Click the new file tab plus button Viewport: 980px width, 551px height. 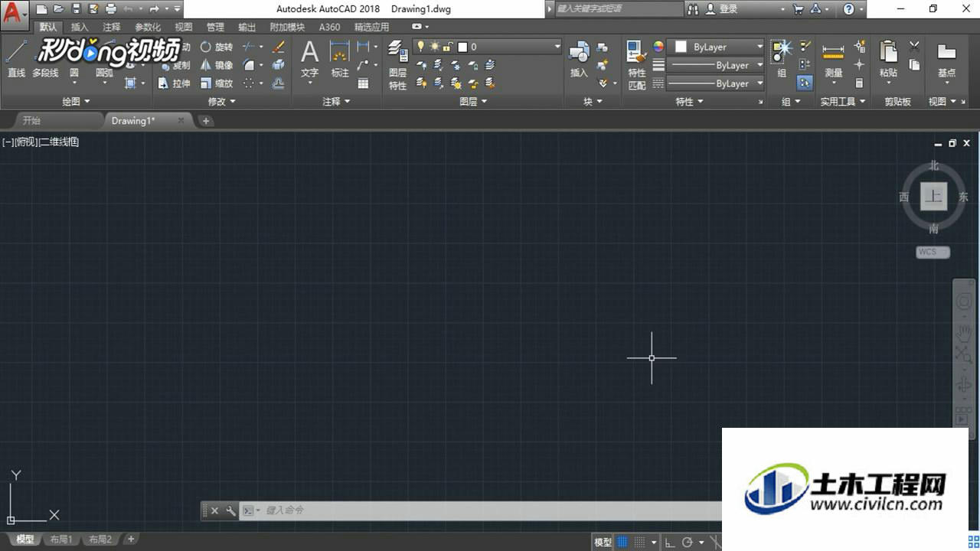pyautogui.click(x=206, y=120)
